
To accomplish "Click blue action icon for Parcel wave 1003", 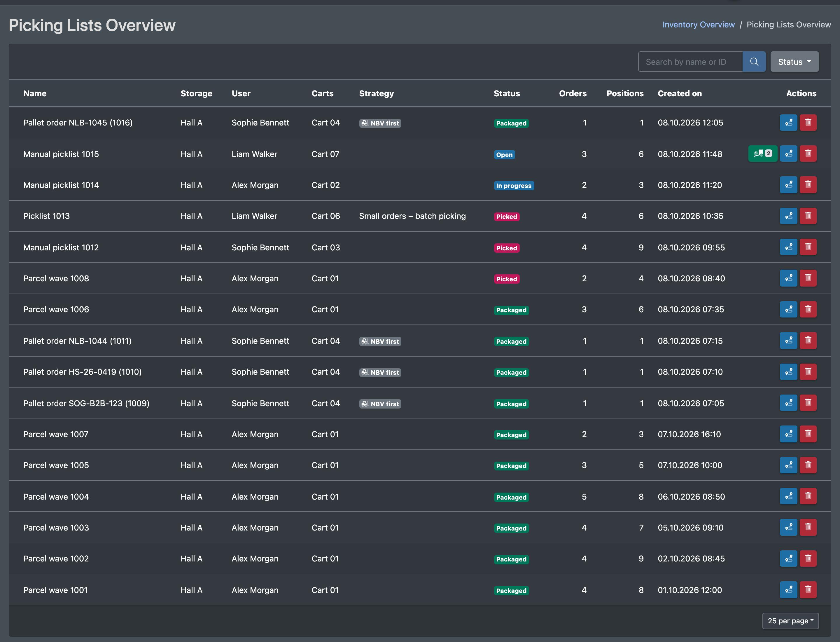I will (x=788, y=527).
